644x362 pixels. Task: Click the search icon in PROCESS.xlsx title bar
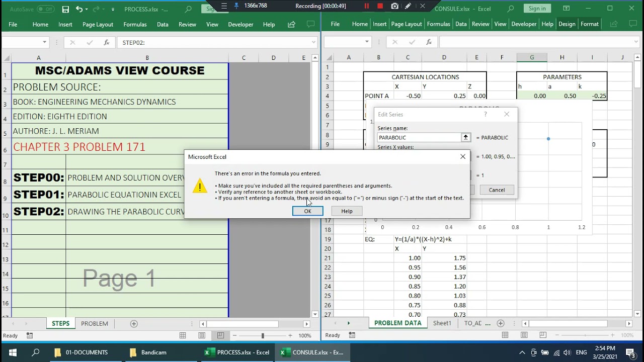(188, 9)
